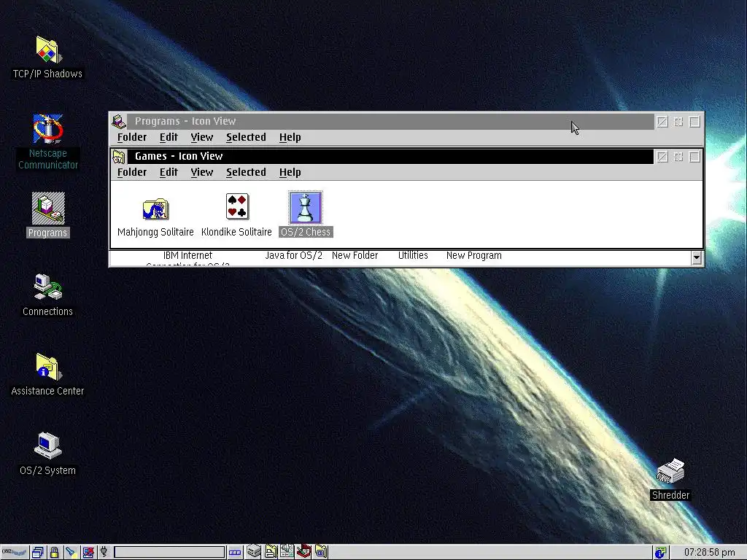Open the Connections desktop icon
Image resolution: width=747 pixels, height=560 pixels.
47,287
